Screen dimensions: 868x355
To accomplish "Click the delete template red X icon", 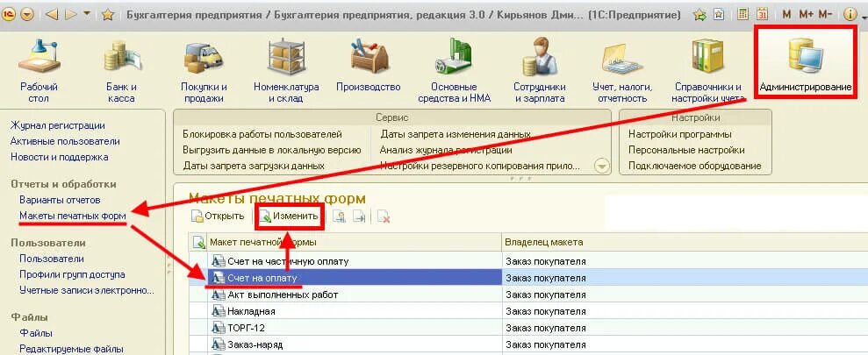I will (384, 217).
